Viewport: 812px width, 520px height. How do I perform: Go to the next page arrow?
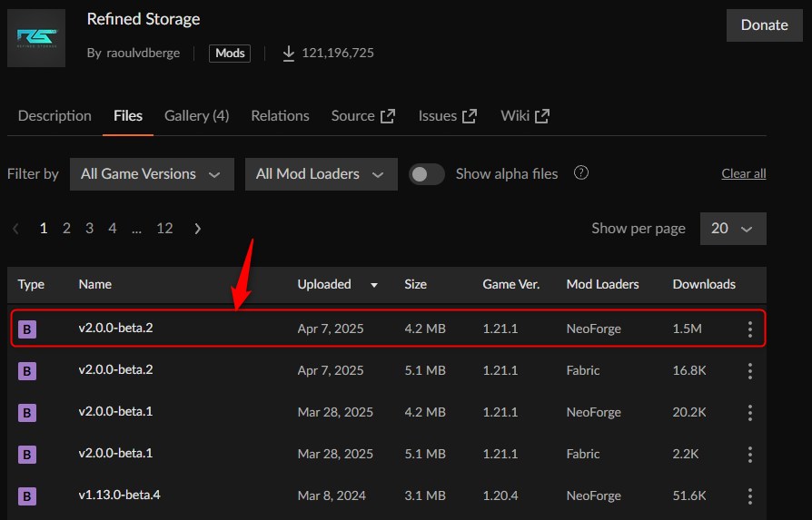pos(197,228)
